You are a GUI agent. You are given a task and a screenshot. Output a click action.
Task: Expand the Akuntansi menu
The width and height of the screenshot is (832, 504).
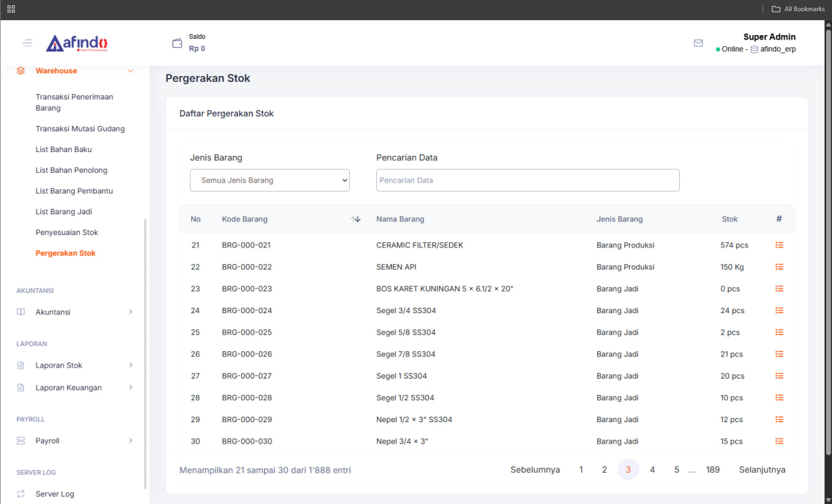(75, 312)
